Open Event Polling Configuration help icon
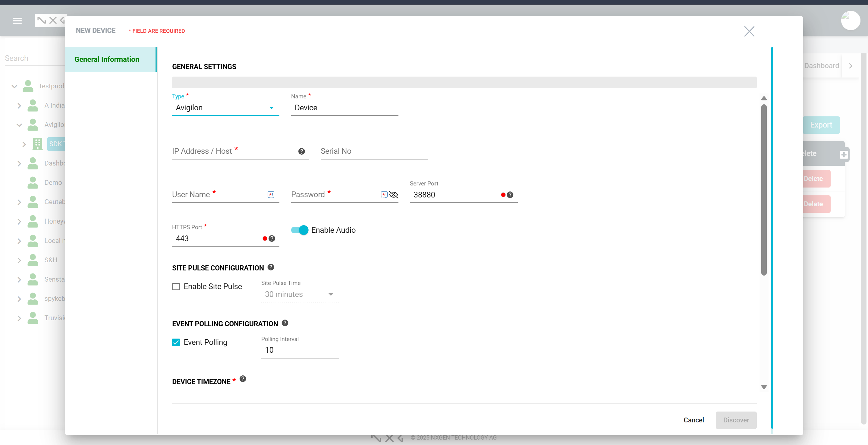Screen dimensions: 868x445 pyautogui.click(x=285, y=323)
